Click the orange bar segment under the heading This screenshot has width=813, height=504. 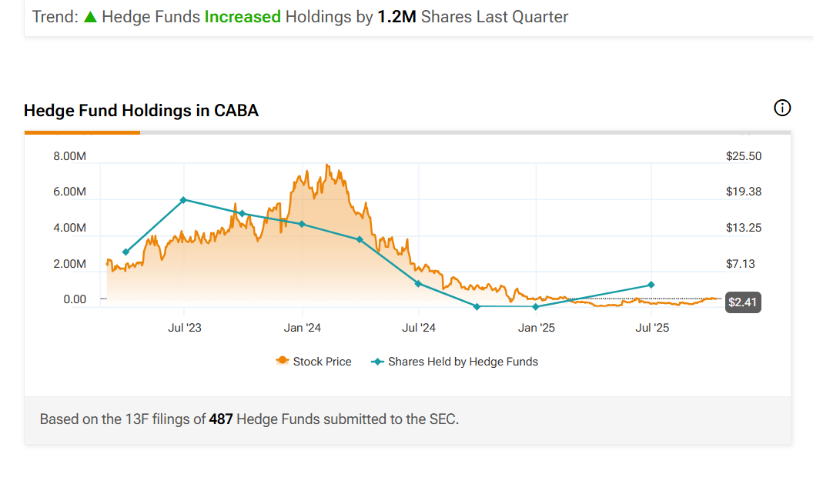[82, 132]
